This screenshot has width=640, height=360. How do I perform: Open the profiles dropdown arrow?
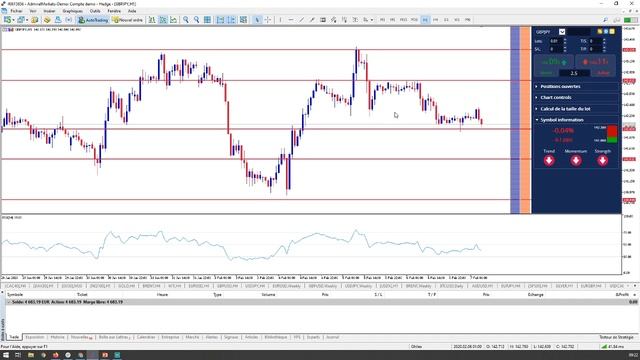(x=27, y=20)
